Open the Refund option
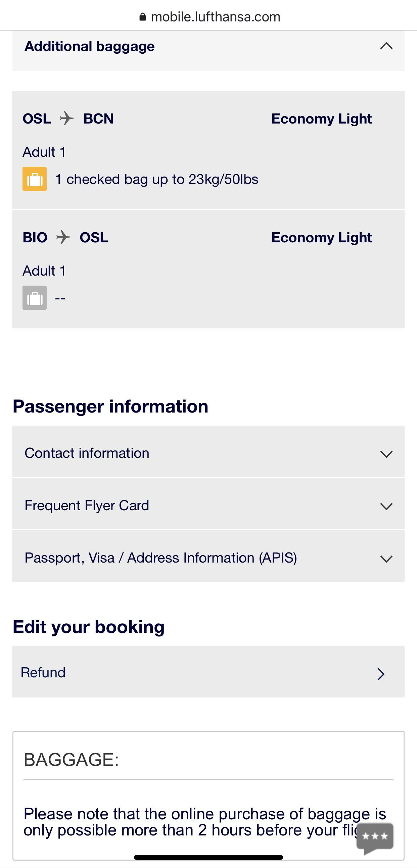 pyautogui.click(x=43, y=673)
